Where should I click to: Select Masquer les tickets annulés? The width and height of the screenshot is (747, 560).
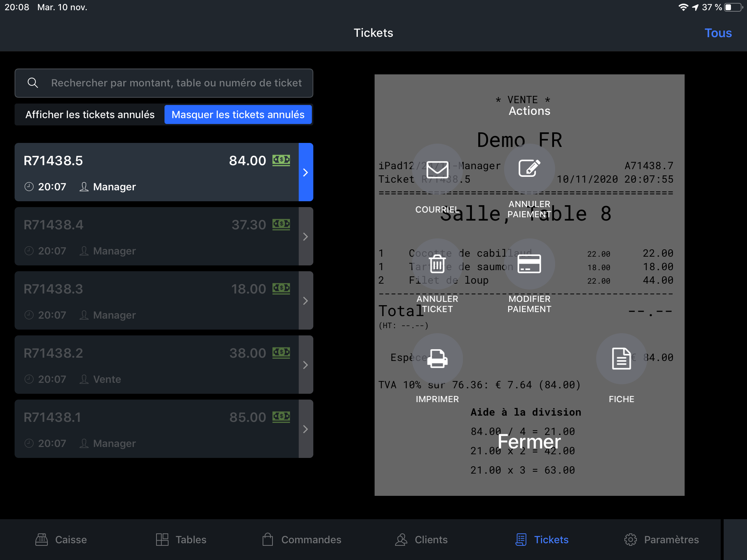click(238, 114)
